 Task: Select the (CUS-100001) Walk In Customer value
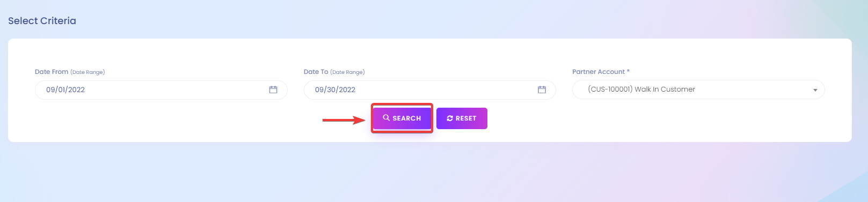pos(641,89)
